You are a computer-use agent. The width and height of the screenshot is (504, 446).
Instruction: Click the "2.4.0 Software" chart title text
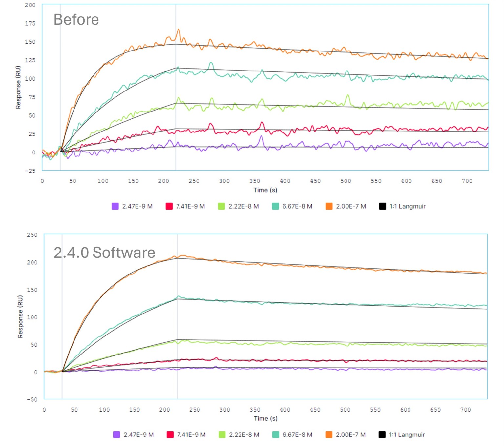click(104, 253)
